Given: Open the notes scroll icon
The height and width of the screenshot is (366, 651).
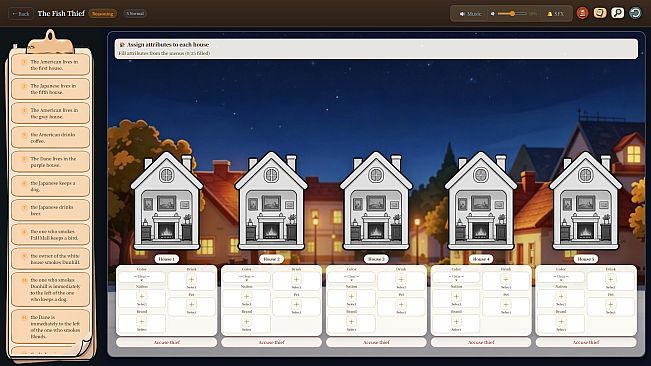Looking at the screenshot, I should point(600,13).
